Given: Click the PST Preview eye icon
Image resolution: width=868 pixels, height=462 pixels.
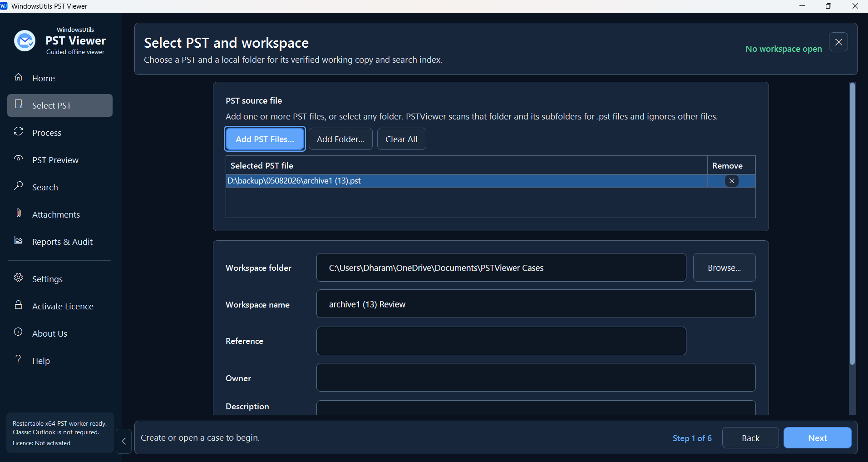Looking at the screenshot, I should (19, 159).
